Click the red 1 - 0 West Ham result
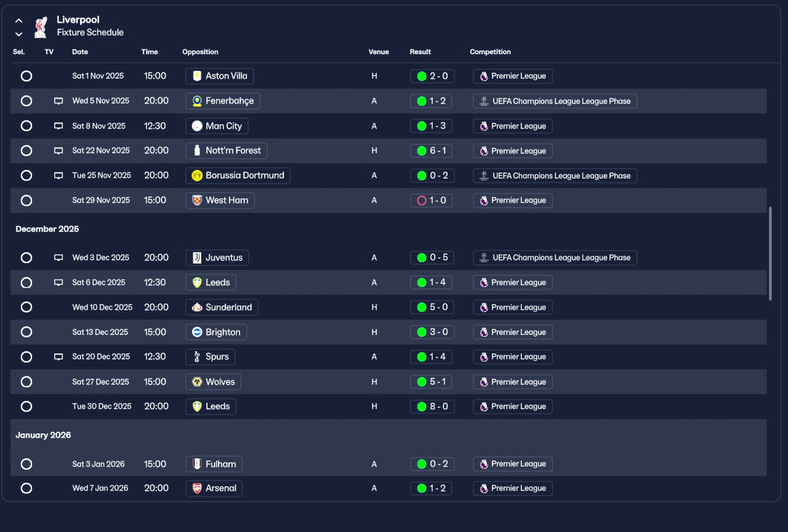This screenshot has width=788, height=532. [x=432, y=200]
